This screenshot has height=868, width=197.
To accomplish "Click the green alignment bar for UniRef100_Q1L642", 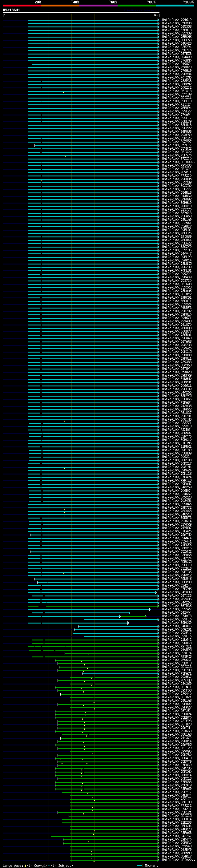I will click(x=95, y=640).
